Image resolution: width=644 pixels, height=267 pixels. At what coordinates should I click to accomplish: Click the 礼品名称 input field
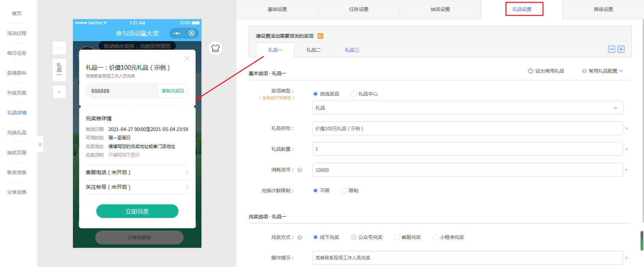(468, 129)
